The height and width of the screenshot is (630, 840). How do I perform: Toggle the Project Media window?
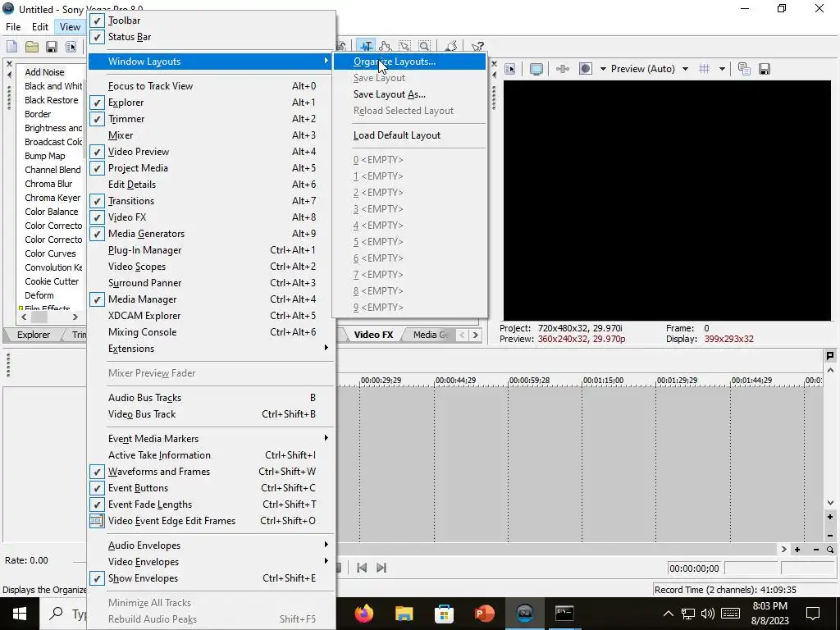(x=212, y=168)
